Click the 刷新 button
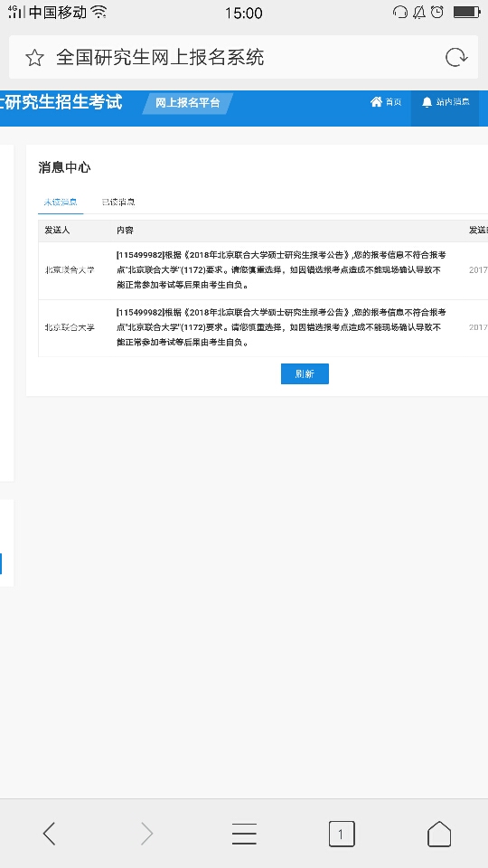The image size is (488, 868). coord(305,373)
